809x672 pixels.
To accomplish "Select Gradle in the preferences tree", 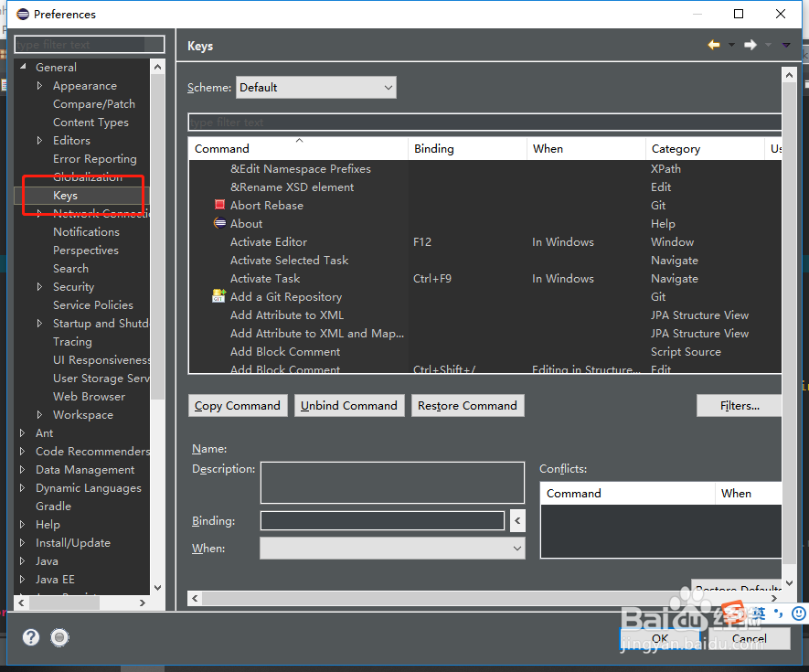I will click(x=53, y=506).
